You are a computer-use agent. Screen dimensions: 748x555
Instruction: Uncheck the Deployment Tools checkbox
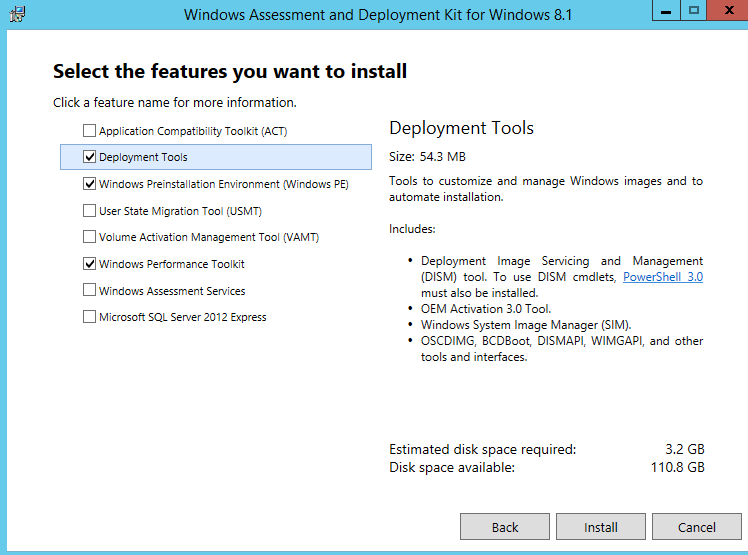90,157
